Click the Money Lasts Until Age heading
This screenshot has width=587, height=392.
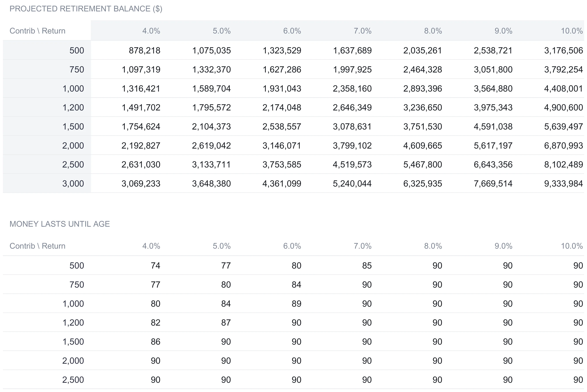pyautogui.click(x=60, y=224)
